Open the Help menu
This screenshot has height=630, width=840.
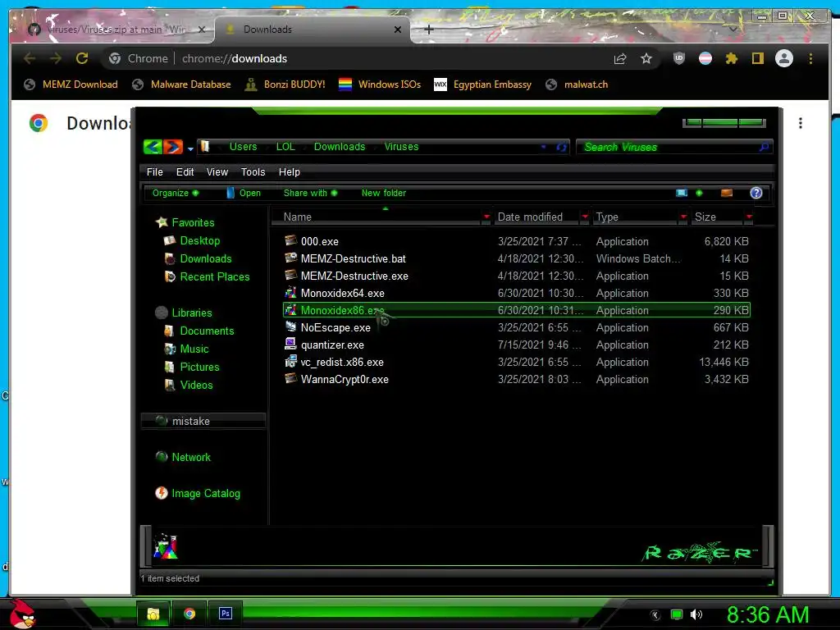tap(290, 172)
